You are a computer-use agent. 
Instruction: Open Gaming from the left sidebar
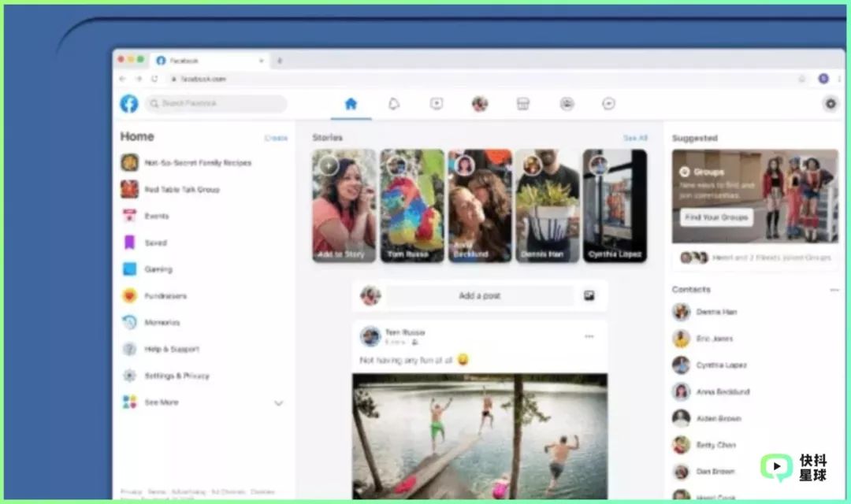pos(147,269)
